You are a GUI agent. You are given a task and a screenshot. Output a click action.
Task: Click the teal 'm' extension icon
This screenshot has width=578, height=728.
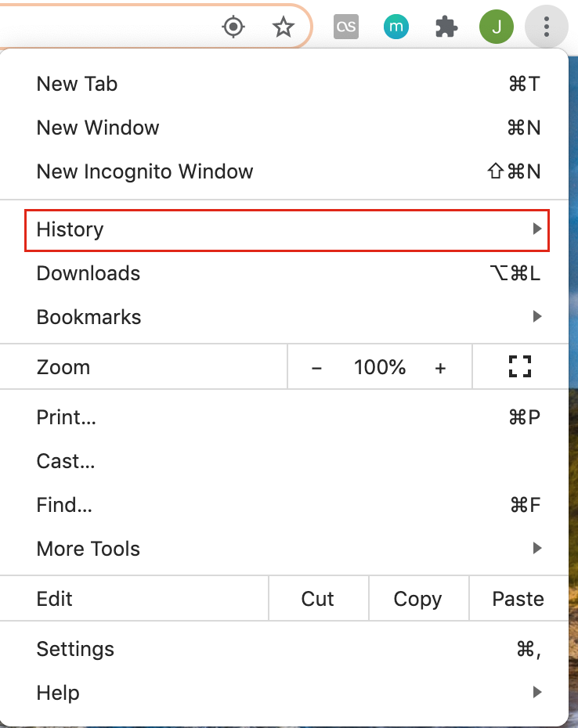coord(396,27)
